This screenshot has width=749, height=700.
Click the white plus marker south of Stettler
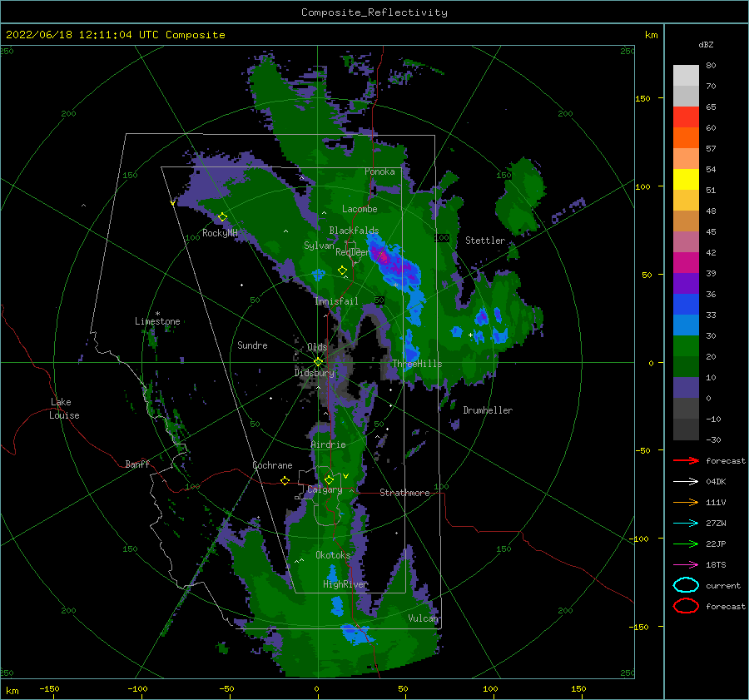[470, 335]
